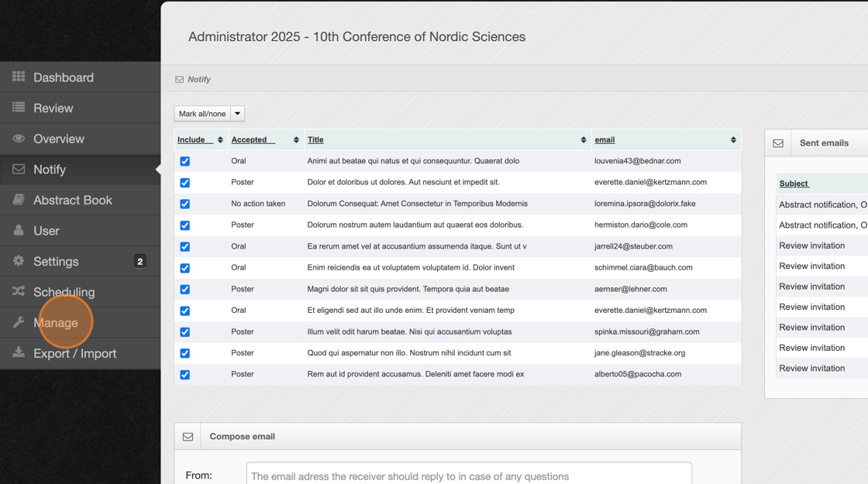Click the Overview eye icon
This screenshot has width=868, height=484.
[19, 139]
